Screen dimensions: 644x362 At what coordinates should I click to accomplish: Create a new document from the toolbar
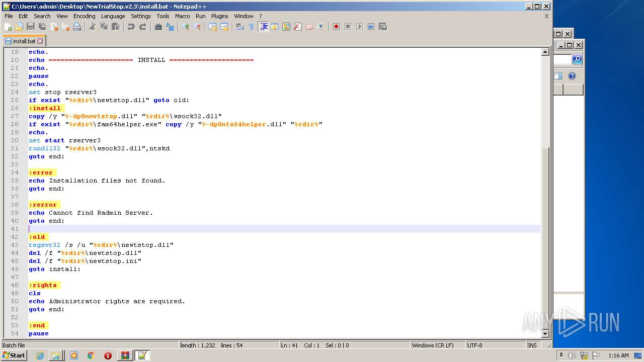coord(8,27)
